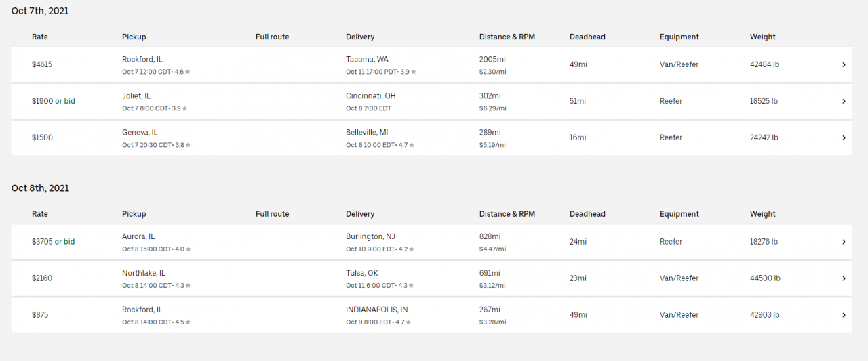This screenshot has height=361, width=868.
Task: Click the star rating next to Rockford 4.6
Action: [188, 72]
